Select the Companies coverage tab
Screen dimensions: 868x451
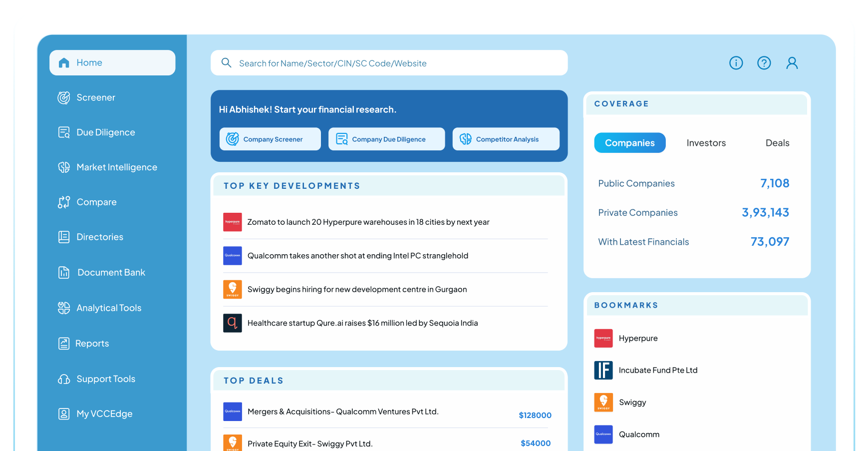pos(629,143)
